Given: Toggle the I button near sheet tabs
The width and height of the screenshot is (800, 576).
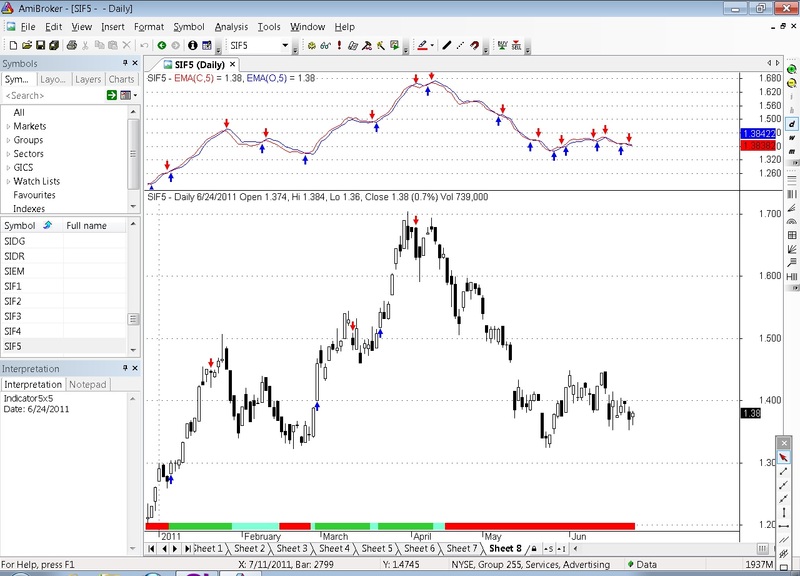Looking at the screenshot, I should tap(561, 548).
